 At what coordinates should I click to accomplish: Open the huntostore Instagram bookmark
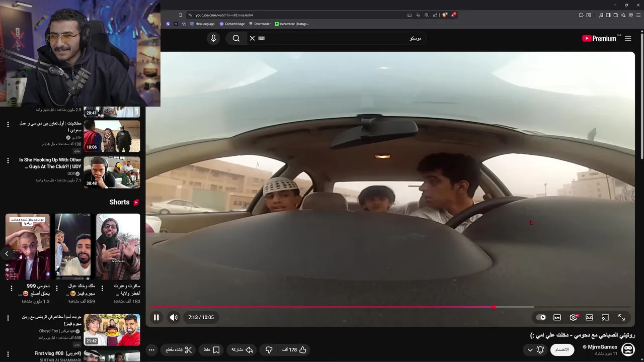pyautogui.click(x=292, y=24)
